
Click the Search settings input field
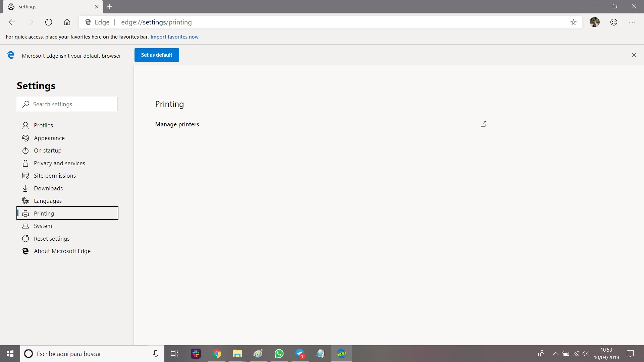click(67, 104)
